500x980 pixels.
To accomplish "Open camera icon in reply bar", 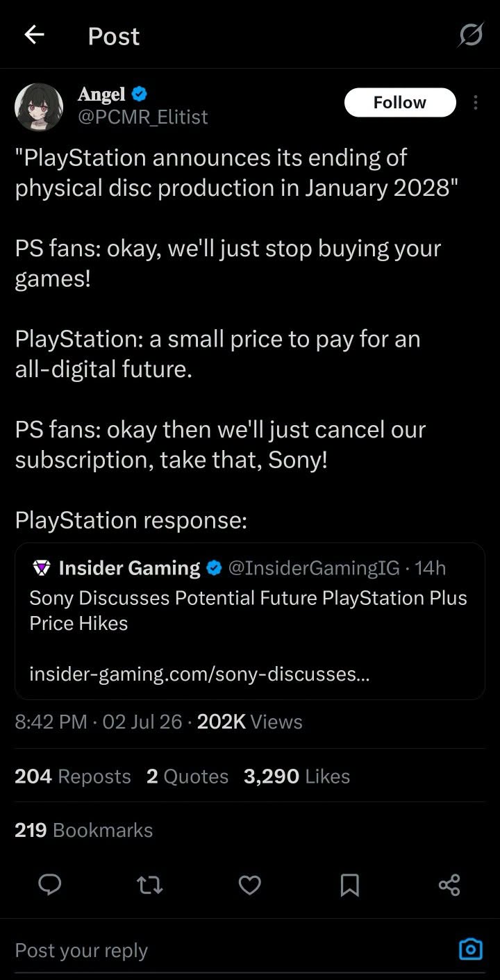I will coord(471,949).
